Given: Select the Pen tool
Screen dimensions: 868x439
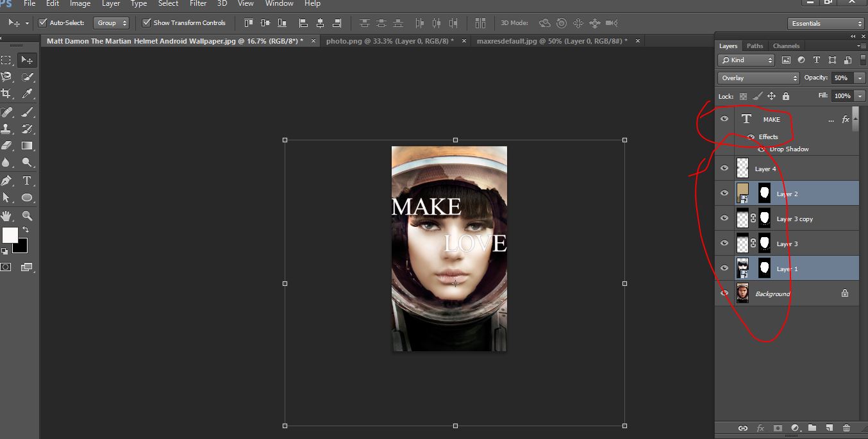Looking at the screenshot, I should tap(6, 181).
